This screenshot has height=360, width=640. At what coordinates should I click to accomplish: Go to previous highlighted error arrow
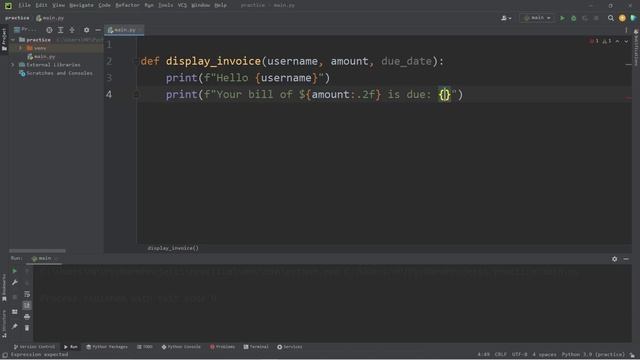(x=618, y=41)
